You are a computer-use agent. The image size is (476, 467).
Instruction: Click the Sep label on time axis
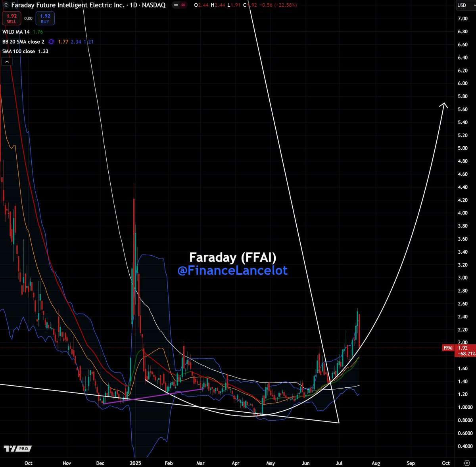(x=411, y=463)
